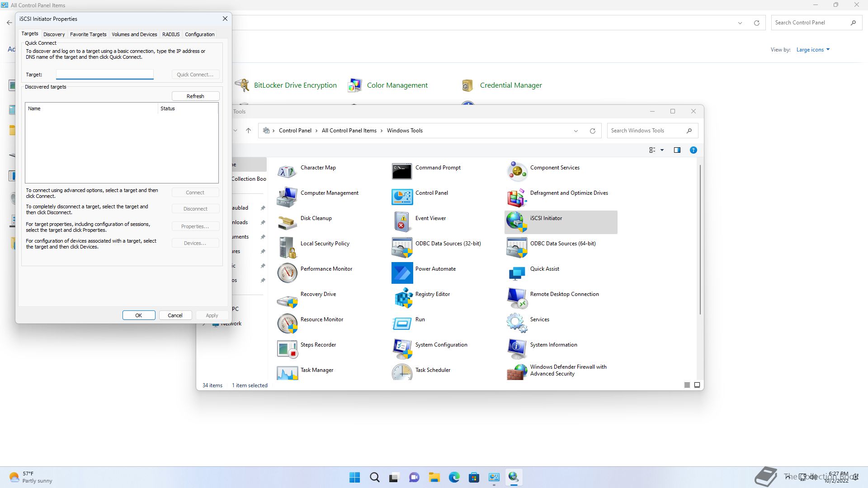This screenshot has height=488, width=868.
Task: Click vertical scrollbar in Windows Tools window
Action: [x=700, y=239]
